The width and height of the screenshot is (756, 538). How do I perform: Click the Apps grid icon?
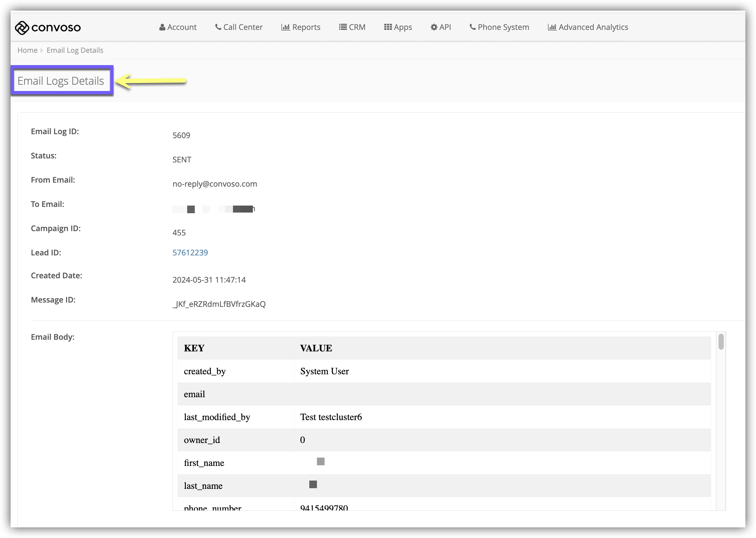388,27
